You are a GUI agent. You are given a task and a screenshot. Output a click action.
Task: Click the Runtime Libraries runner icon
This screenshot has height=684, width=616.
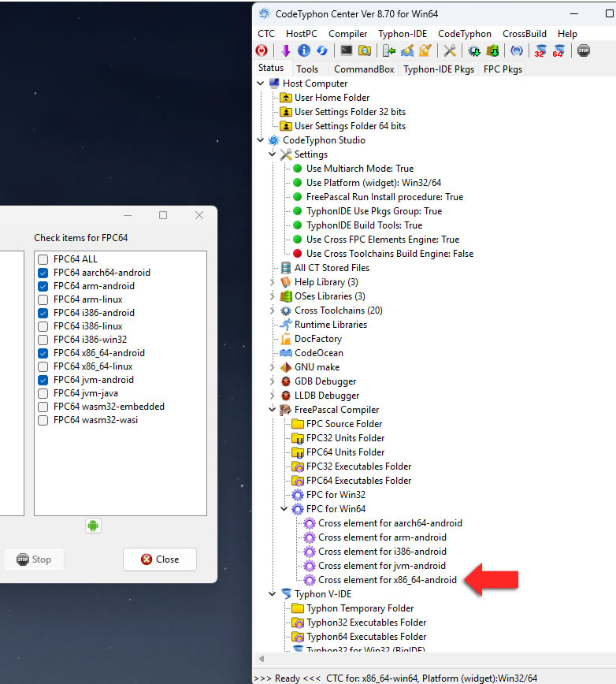pyautogui.click(x=286, y=325)
